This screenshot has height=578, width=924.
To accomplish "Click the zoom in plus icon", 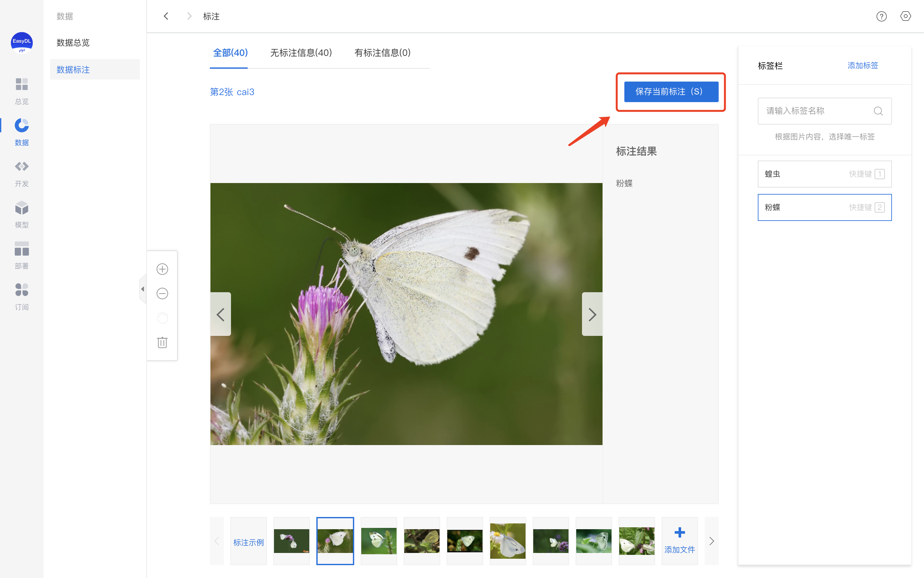I will click(x=162, y=269).
